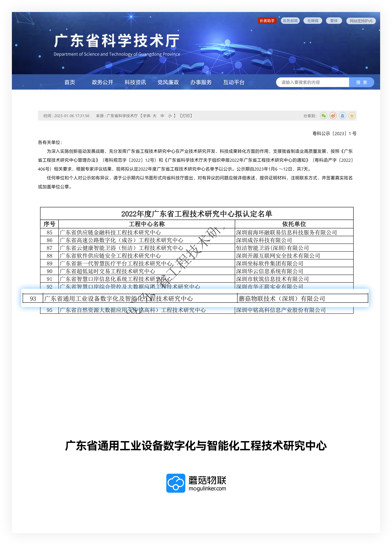Open the 互动平台 menu
The height and width of the screenshot is (545, 392).
click(234, 82)
